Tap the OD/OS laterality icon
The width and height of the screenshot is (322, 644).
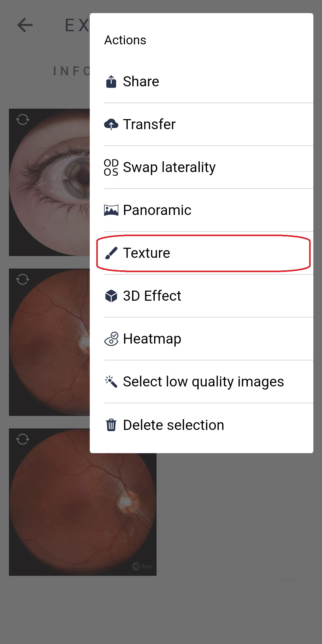(111, 167)
